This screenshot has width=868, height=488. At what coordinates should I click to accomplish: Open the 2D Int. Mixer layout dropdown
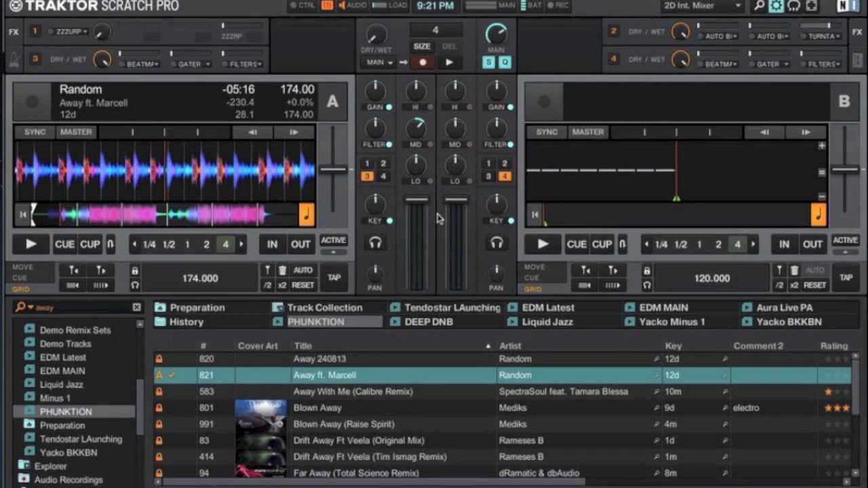tap(702, 5)
